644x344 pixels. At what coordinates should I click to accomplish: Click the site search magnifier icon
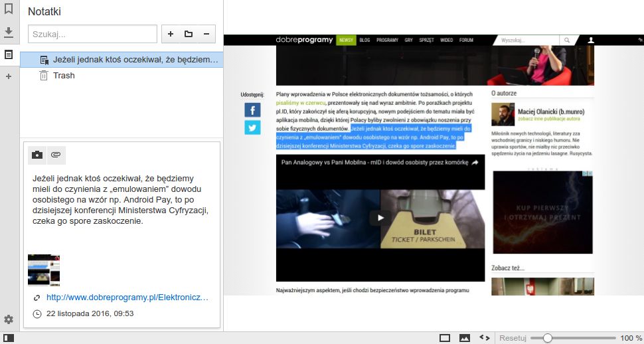pyautogui.click(x=567, y=41)
